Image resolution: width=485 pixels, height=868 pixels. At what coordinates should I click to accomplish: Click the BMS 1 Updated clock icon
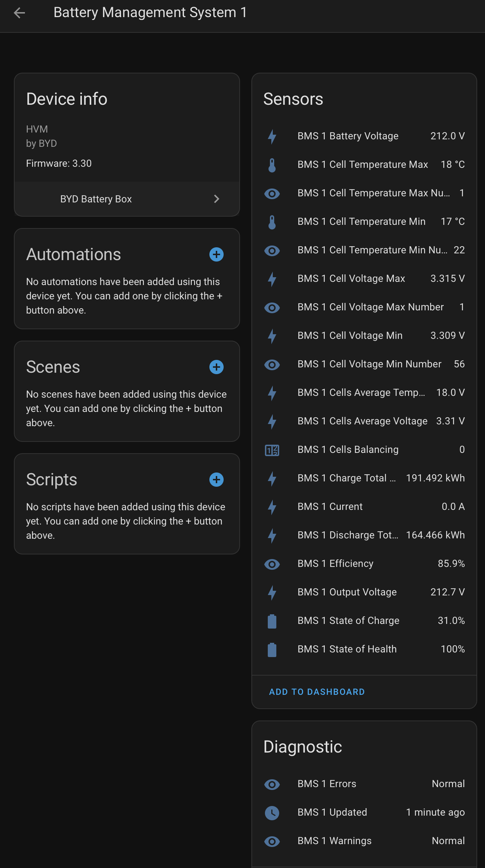tap(272, 813)
